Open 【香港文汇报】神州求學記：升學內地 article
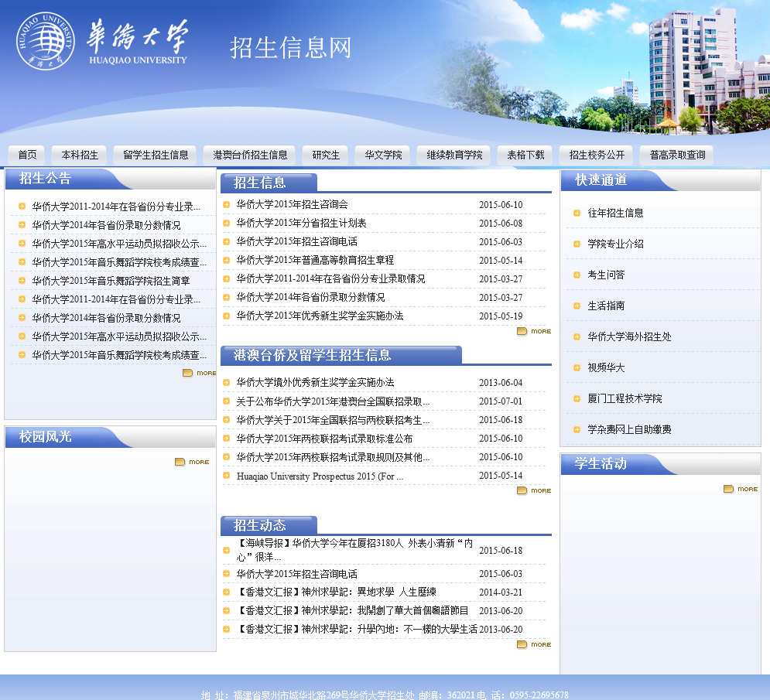770x700 pixels. click(x=357, y=630)
